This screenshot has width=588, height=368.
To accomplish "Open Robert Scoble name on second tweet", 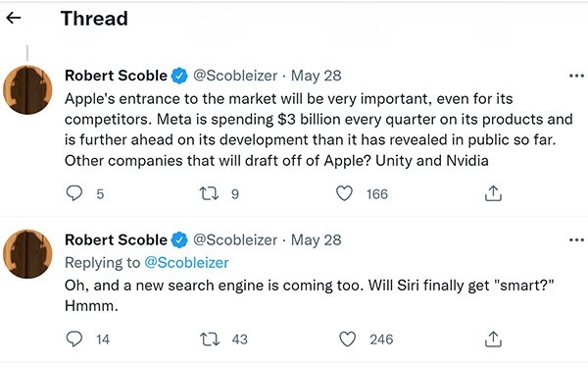I will coord(116,239).
